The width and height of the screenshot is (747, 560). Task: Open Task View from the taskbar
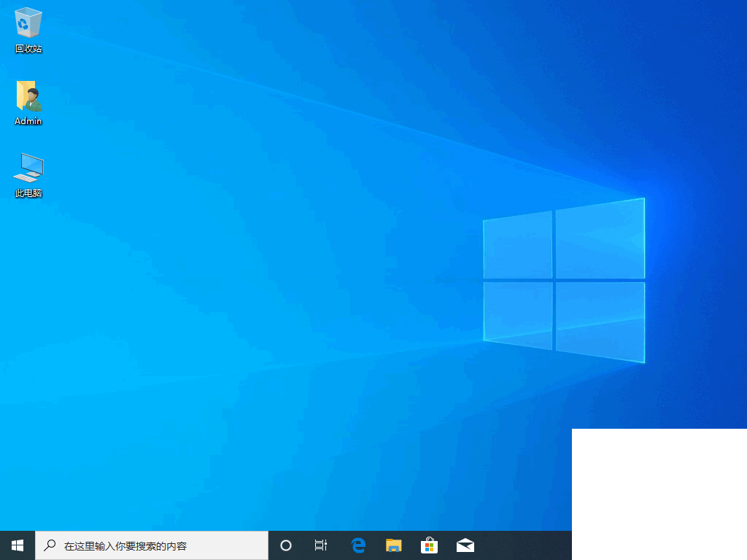coord(321,545)
